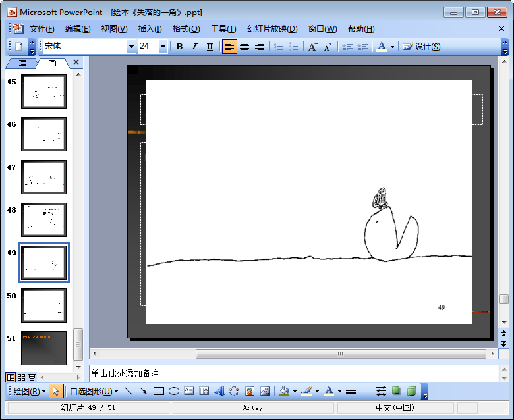The image size is (514, 420).
Task: Start slide show from current slide
Action: 32,377
